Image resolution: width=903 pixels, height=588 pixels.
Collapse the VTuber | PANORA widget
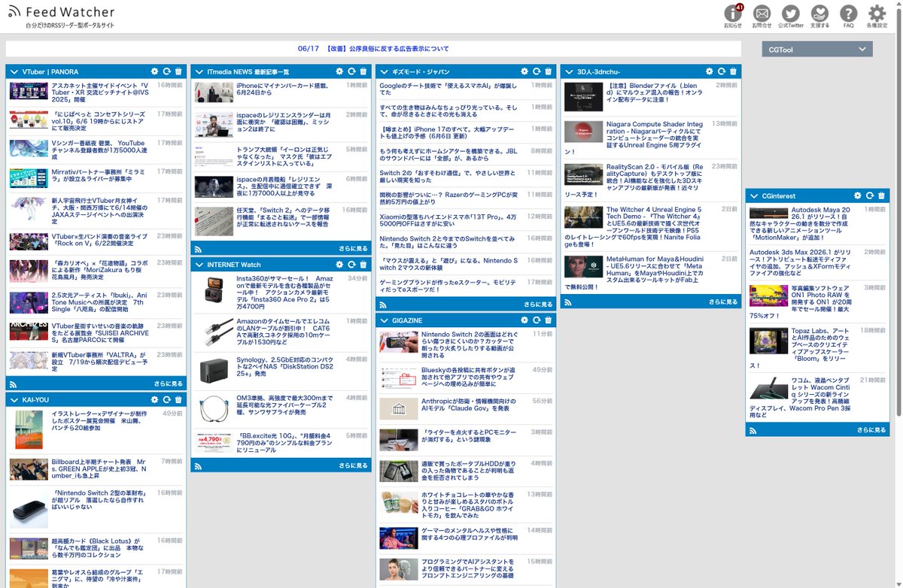[14, 71]
